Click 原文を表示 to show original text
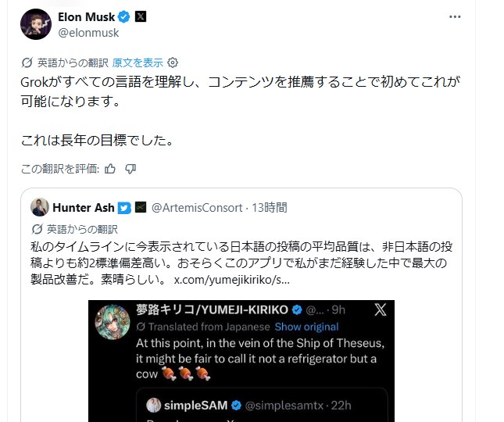The width and height of the screenshot is (504, 422). pos(138,63)
